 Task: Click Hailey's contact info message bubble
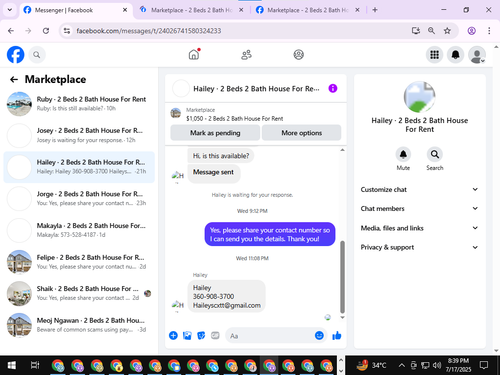click(x=227, y=296)
